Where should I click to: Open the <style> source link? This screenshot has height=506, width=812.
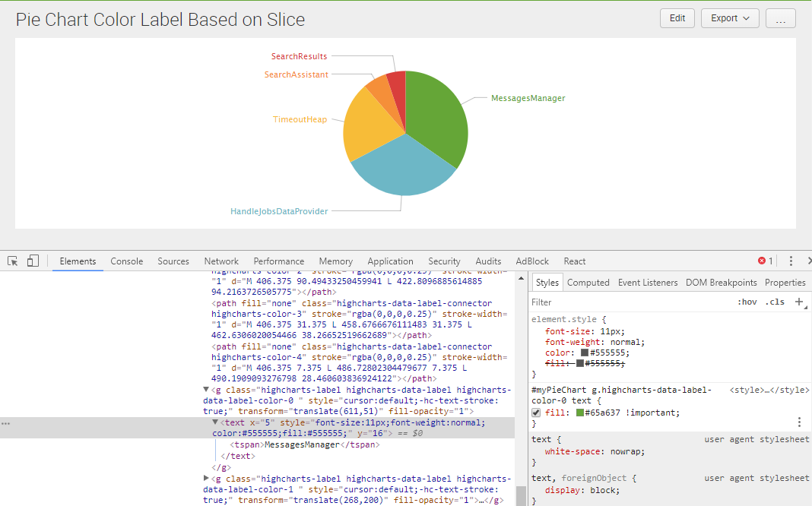(768, 390)
